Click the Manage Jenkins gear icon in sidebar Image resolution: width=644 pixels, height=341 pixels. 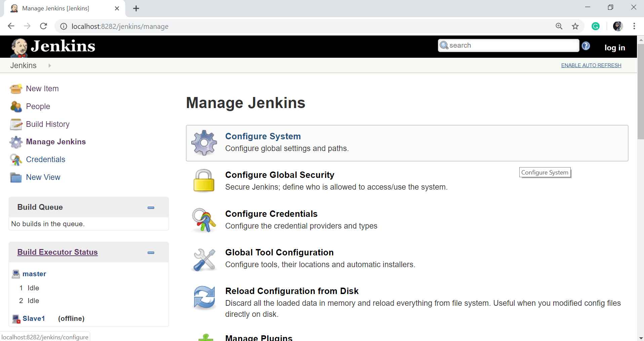point(16,142)
